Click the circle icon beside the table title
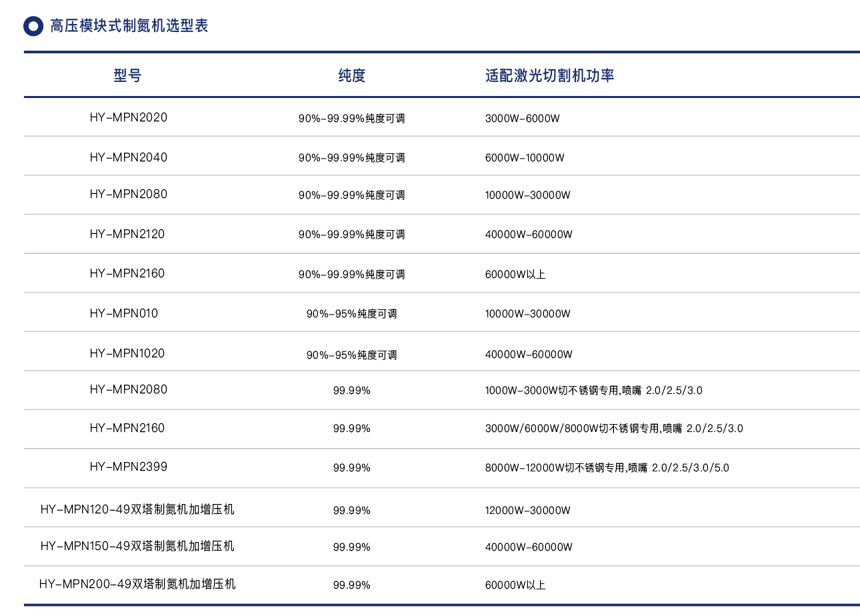Image resolution: width=860 pixels, height=616 pixels. (x=33, y=26)
